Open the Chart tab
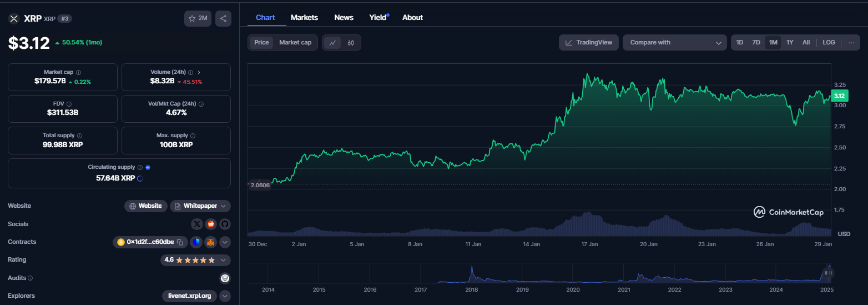Image resolution: width=868 pixels, height=305 pixels. click(x=265, y=18)
